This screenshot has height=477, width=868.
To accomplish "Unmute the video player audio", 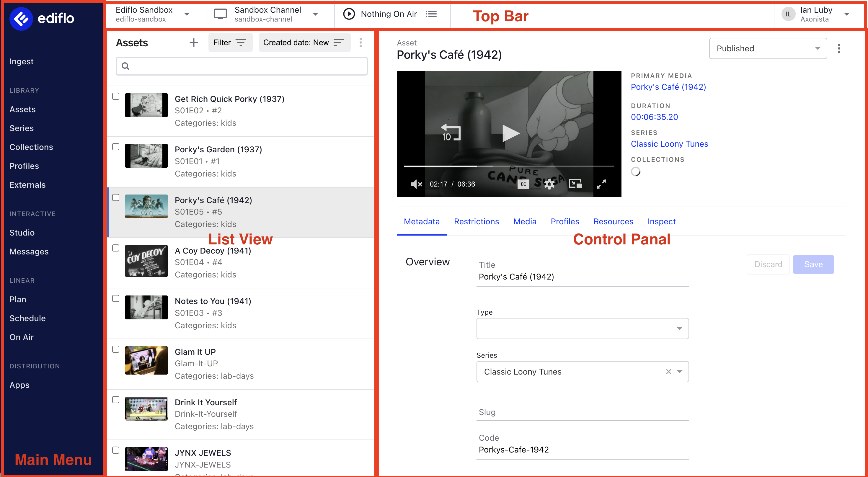I will 417,184.
